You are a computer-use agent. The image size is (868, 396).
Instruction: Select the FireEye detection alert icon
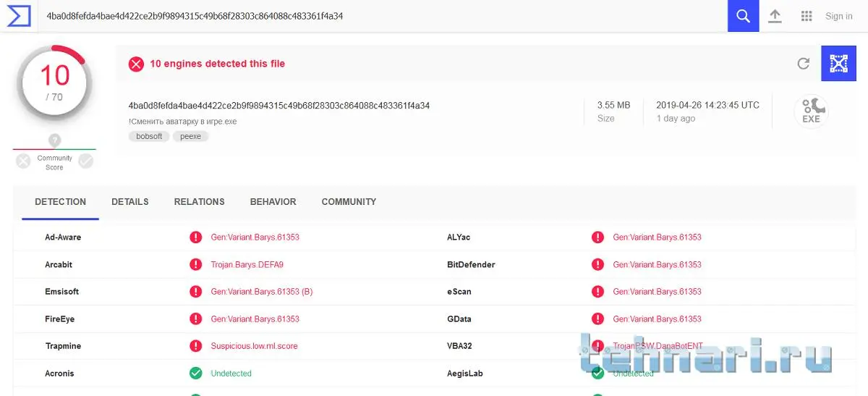pyautogui.click(x=195, y=319)
